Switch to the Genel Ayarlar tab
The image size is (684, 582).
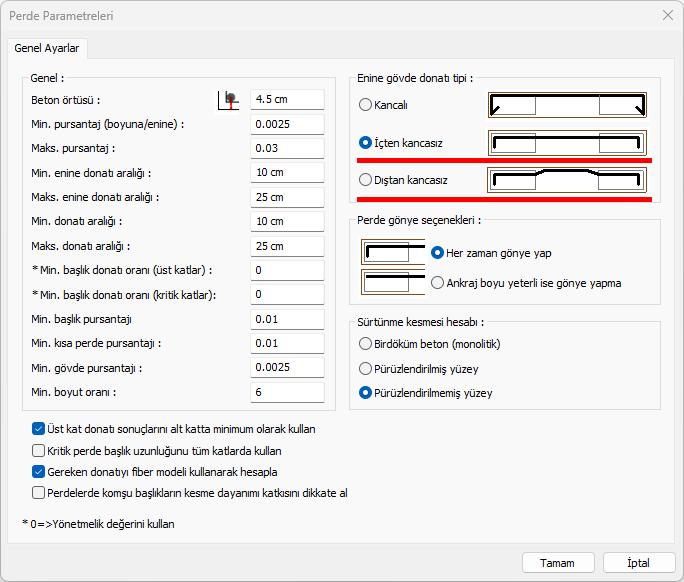point(47,48)
